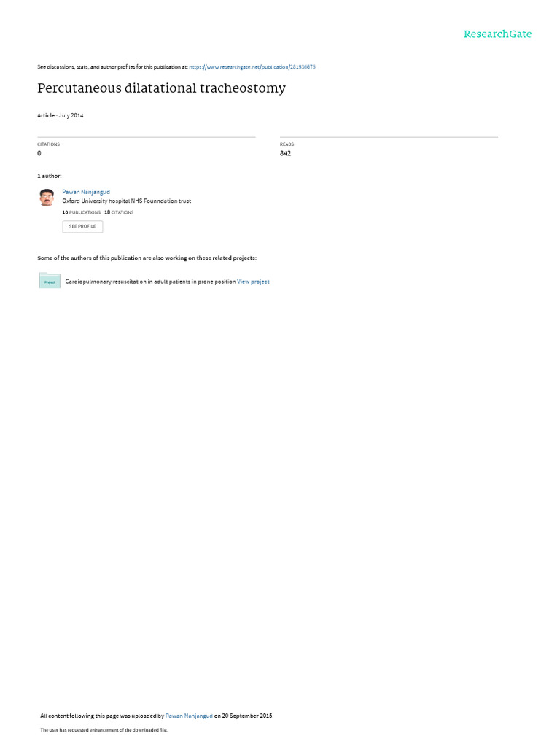Click the ResearchGate logo
Image resolution: width=560 pixels, height=747 pixels.
[497, 34]
